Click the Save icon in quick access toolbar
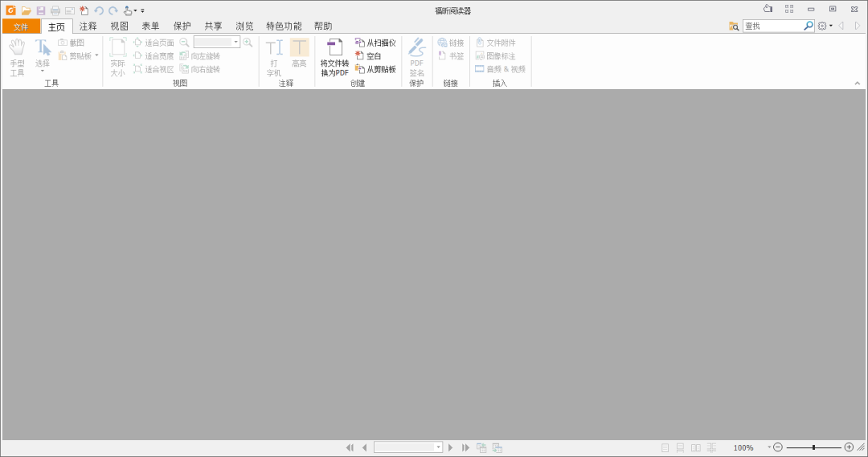This screenshot has height=457, width=868. coord(41,10)
